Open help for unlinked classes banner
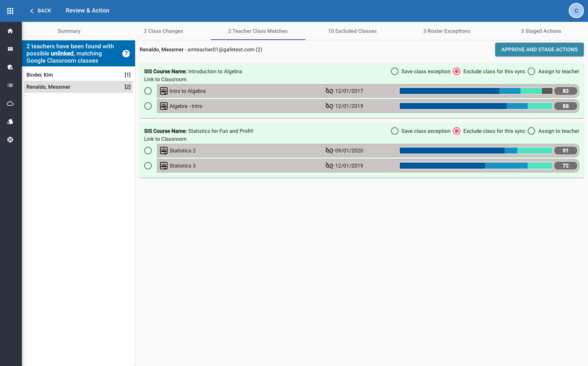This screenshot has width=588, height=366. 126,54
